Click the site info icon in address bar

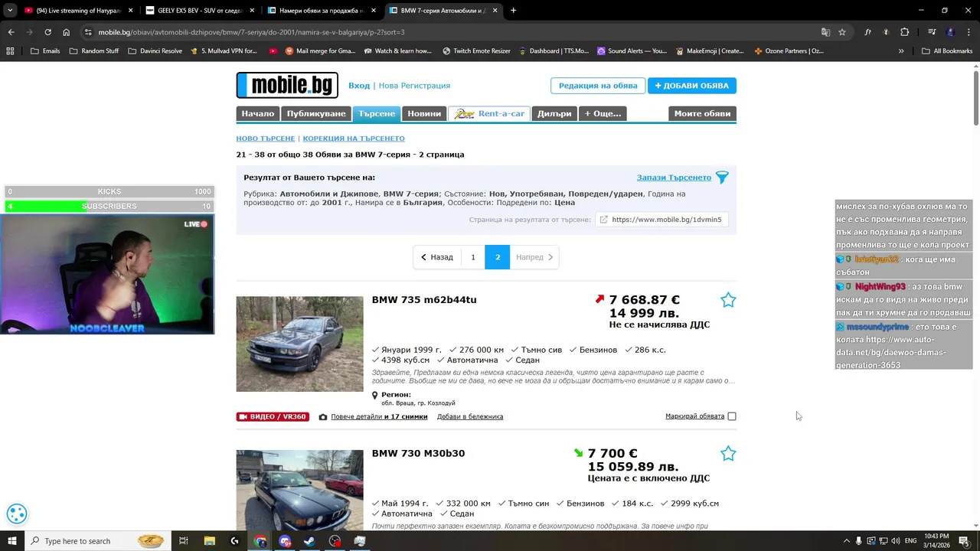(89, 32)
